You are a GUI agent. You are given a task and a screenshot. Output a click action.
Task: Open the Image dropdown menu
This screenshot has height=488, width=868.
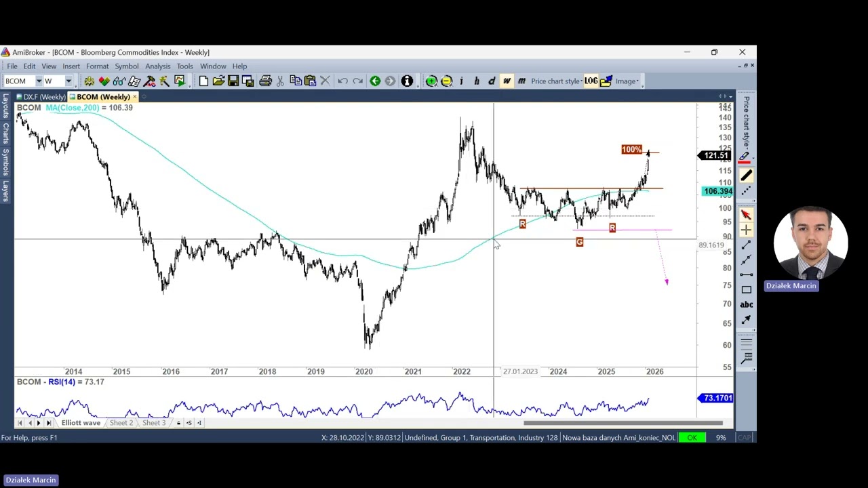pos(627,81)
